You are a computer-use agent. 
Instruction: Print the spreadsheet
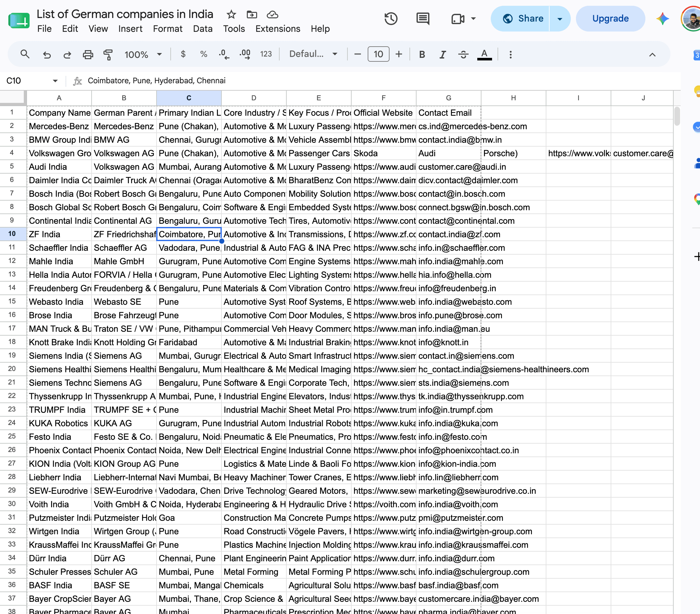pos(88,54)
